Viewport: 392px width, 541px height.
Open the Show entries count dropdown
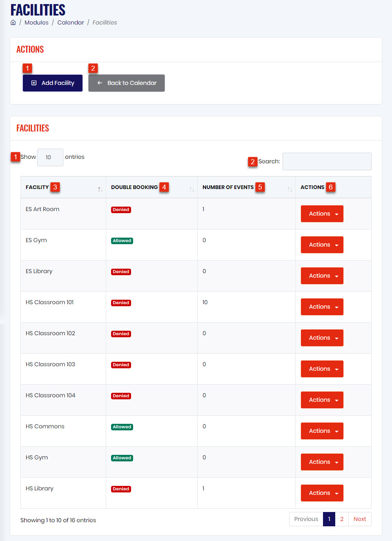(50, 157)
